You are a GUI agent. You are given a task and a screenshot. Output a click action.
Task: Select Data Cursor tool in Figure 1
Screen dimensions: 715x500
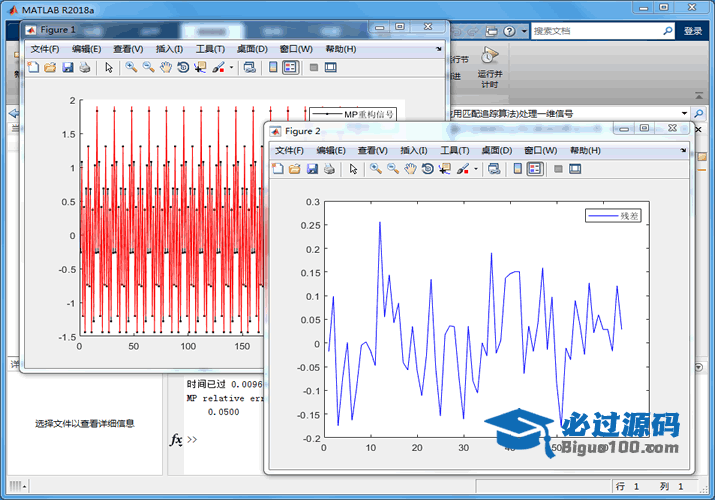[200, 67]
